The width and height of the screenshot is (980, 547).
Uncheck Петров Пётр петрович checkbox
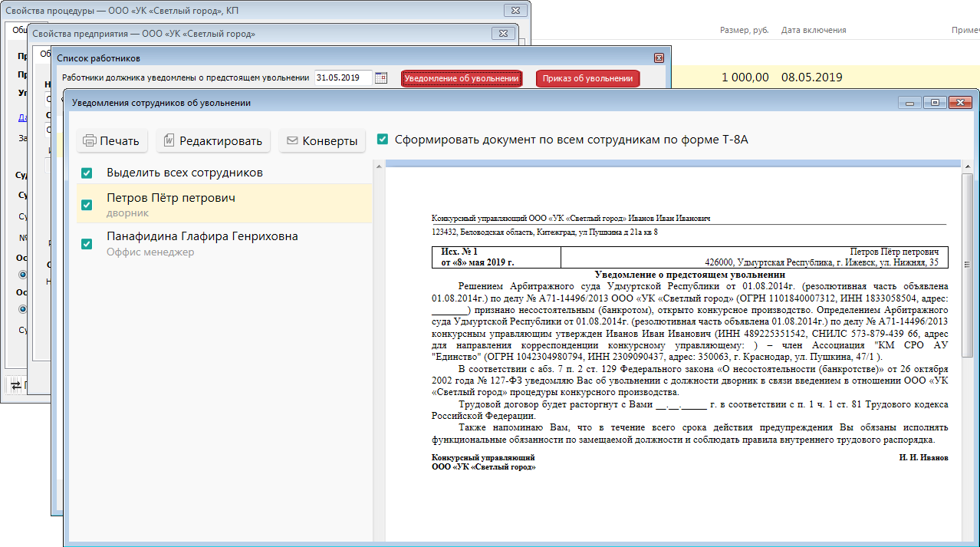click(87, 204)
